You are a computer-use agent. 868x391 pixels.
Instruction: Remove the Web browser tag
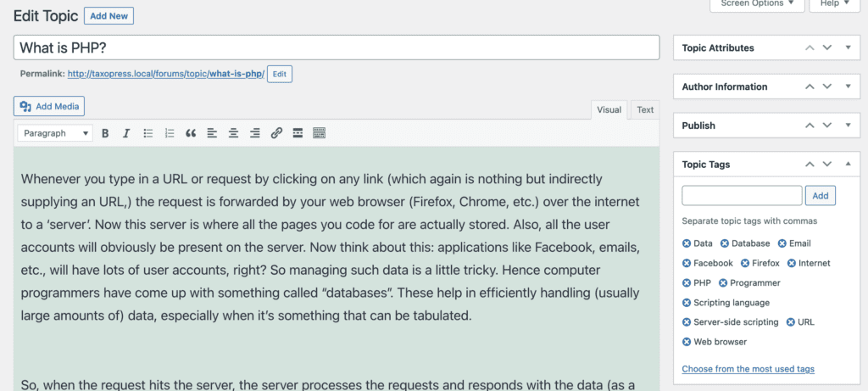click(687, 343)
